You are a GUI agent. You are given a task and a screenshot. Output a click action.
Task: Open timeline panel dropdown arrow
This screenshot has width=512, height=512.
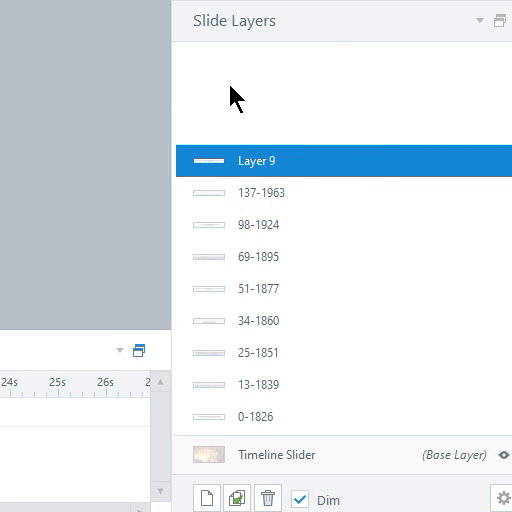click(120, 350)
